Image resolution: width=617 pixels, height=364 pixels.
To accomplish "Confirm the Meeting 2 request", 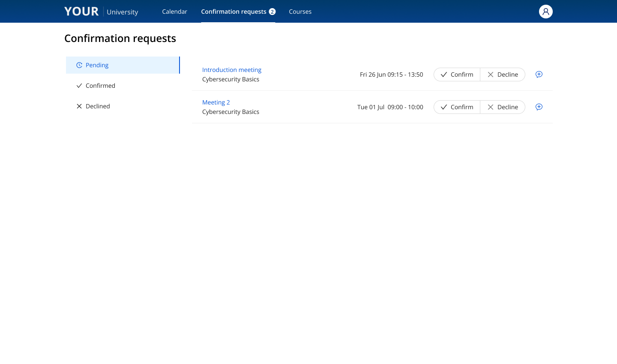I will coord(457,107).
